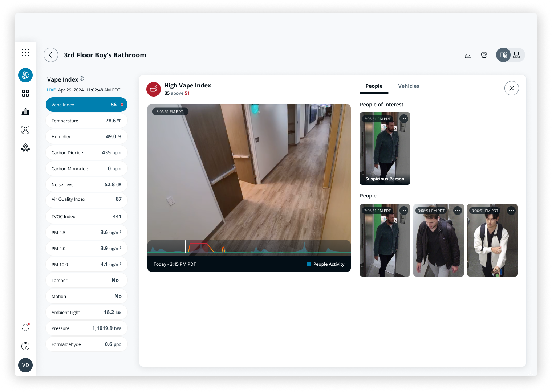Open the analytics bar chart icon
This screenshot has width=552, height=392.
coord(25,111)
